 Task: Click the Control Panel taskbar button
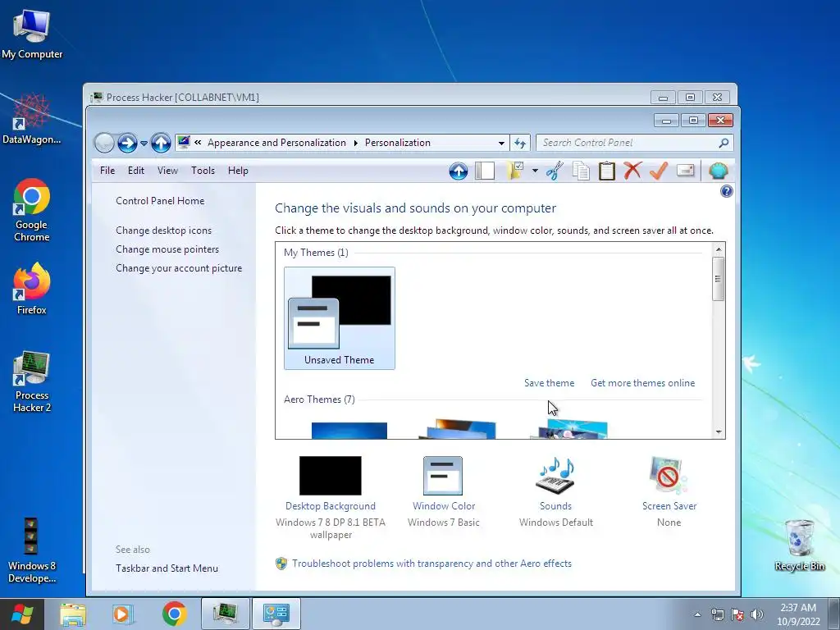pos(276,614)
